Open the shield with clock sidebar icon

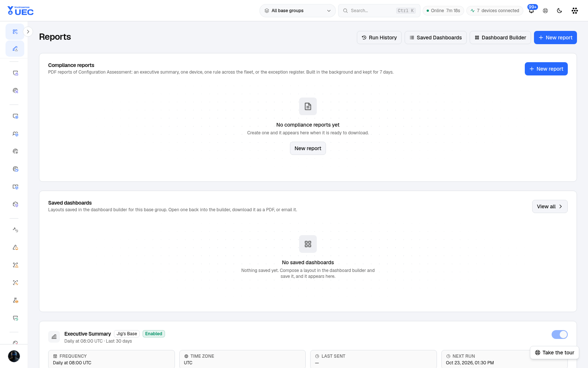pos(15,318)
